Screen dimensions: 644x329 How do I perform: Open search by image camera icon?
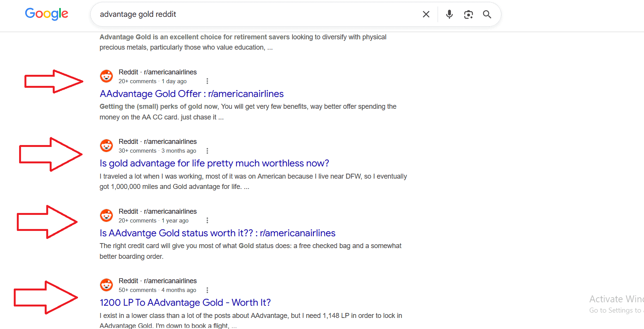[x=468, y=14]
